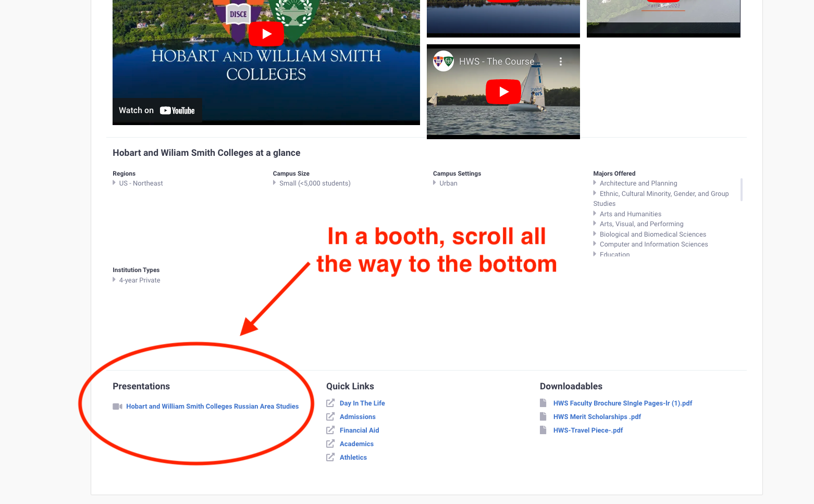Open the Day In The Life quick link

pos(362,403)
